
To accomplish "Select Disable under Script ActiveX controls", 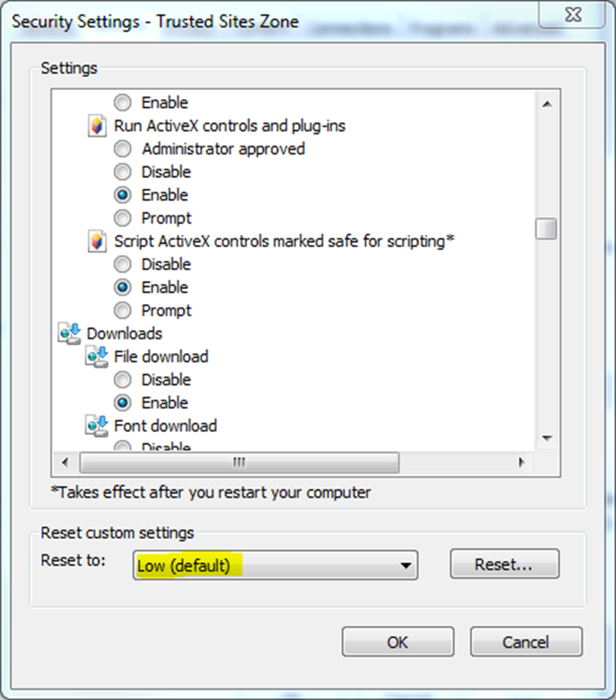I will click(x=122, y=265).
